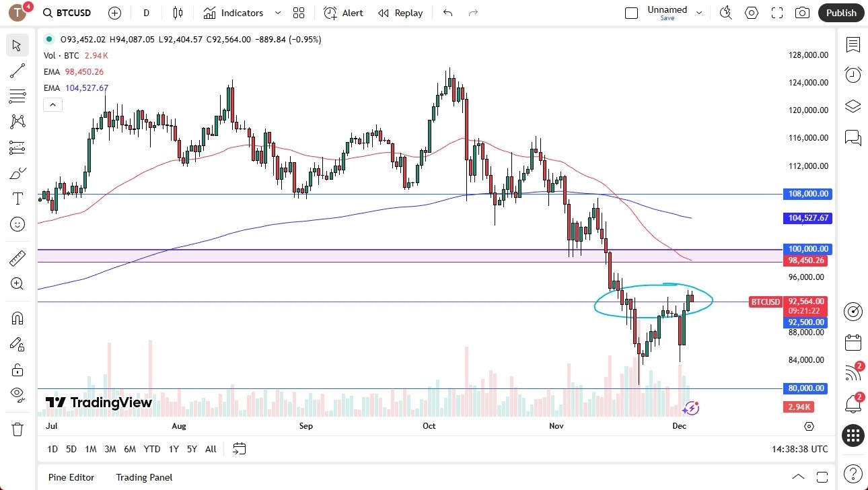Image resolution: width=868 pixels, height=490 pixels.
Task: Open the Alerts clock panel
Action: [853, 74]
